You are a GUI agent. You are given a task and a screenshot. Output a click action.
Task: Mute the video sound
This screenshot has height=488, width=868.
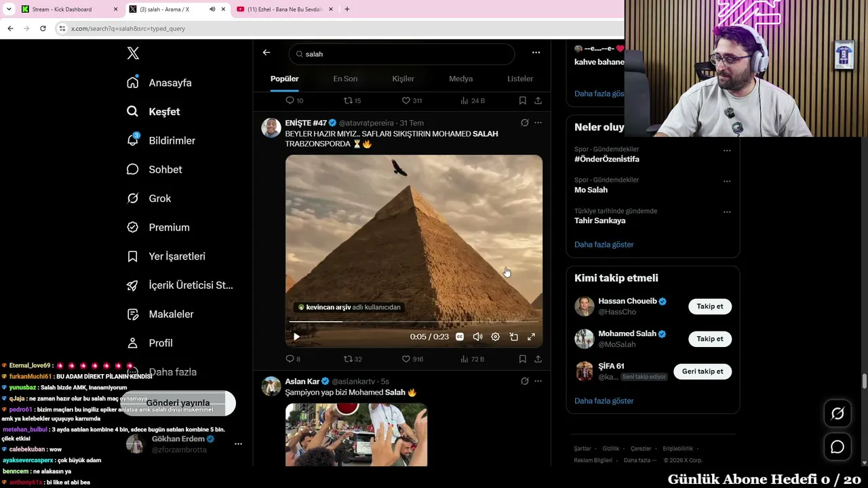point(477,337)
